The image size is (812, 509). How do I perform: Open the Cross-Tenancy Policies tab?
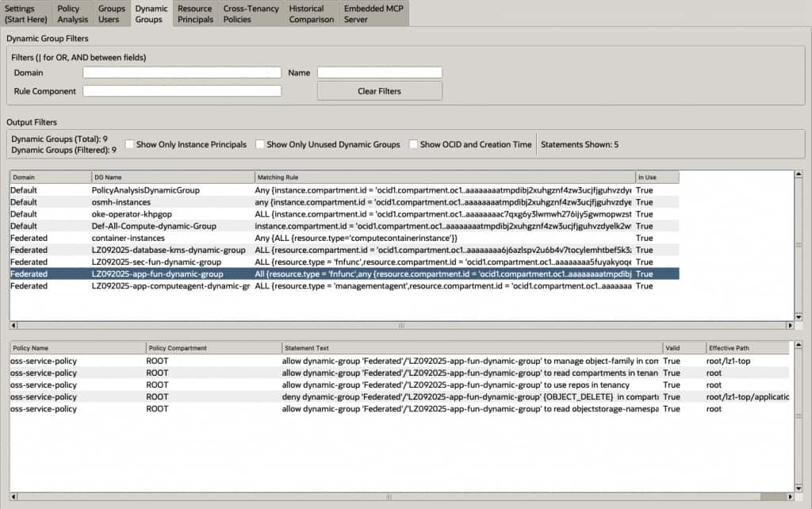[251, 14]
